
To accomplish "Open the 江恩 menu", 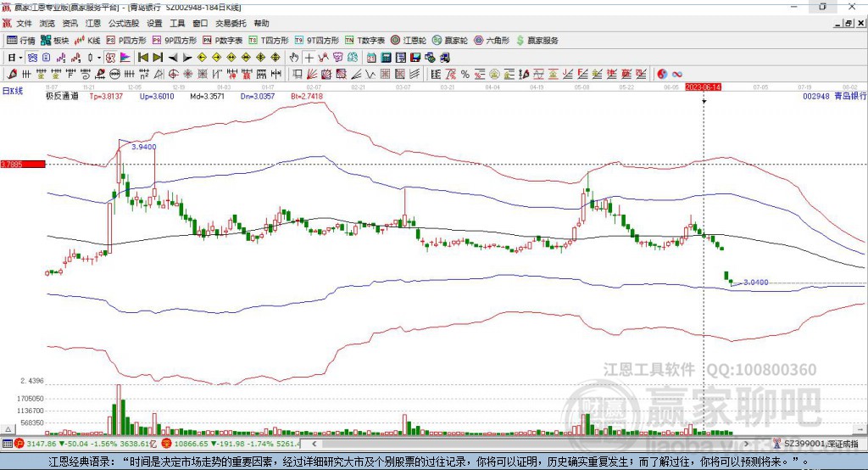I will pyautogui.click(x=93, y=23).
